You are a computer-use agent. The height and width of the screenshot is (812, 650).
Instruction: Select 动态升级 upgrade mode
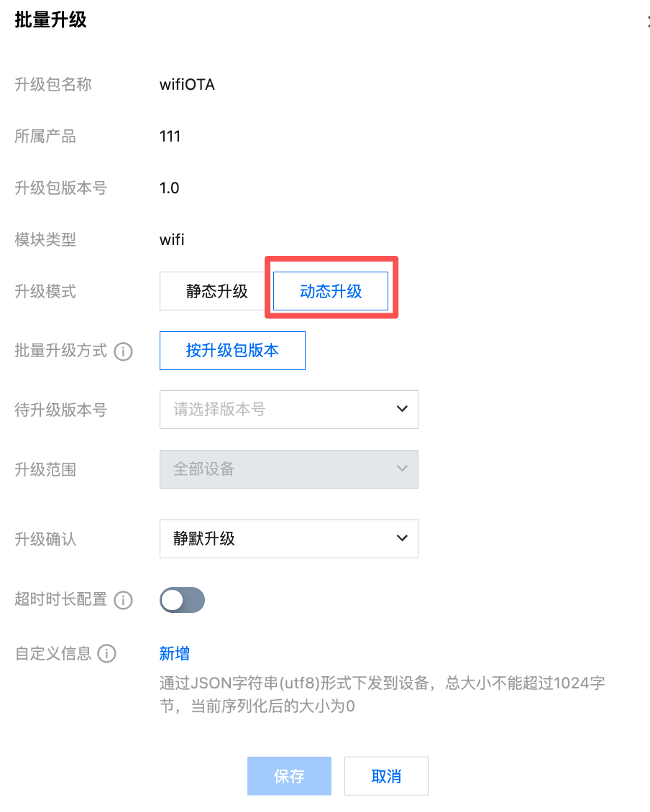point(331,291)
